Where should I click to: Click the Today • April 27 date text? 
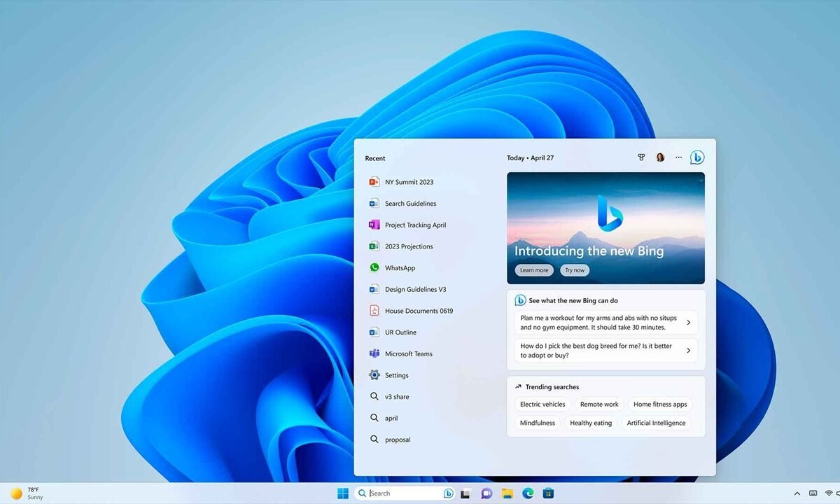pyautogui.click(x=531, y=157)
